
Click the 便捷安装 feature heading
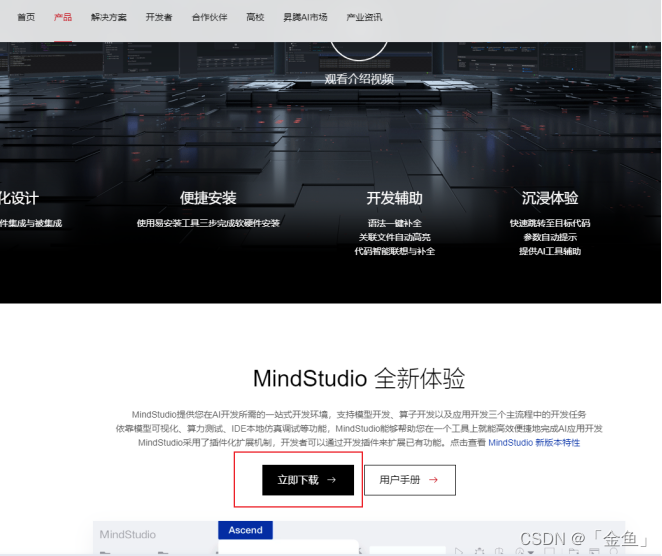(208, 198)
